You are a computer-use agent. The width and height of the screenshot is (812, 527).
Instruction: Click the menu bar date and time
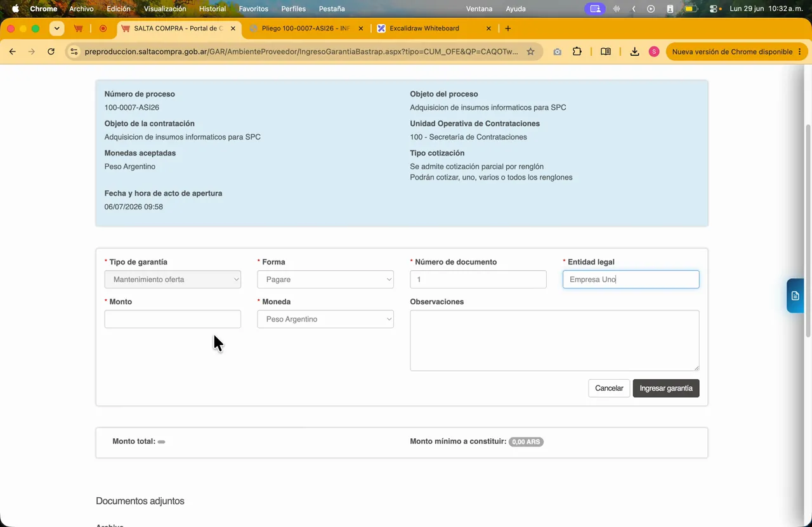766,9
